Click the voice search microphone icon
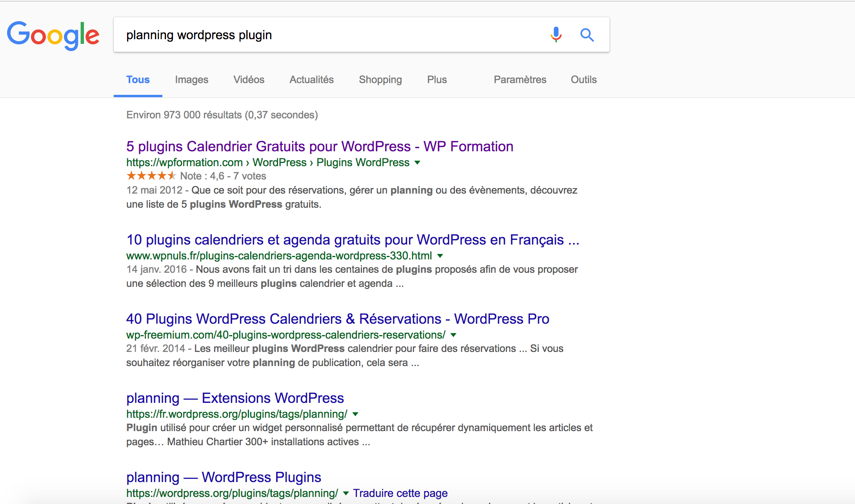Screen dimensions: 855x504 [x=556, y=35]
